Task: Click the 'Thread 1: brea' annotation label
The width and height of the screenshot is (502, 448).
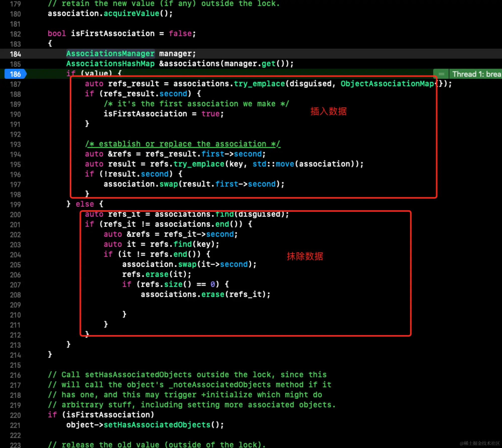Action: point(476,74)
